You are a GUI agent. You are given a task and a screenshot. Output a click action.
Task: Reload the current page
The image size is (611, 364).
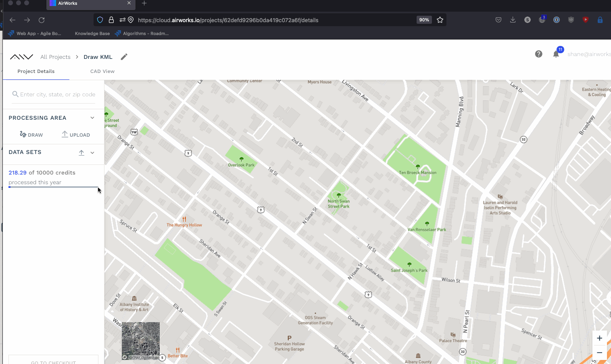click(42, 20)
